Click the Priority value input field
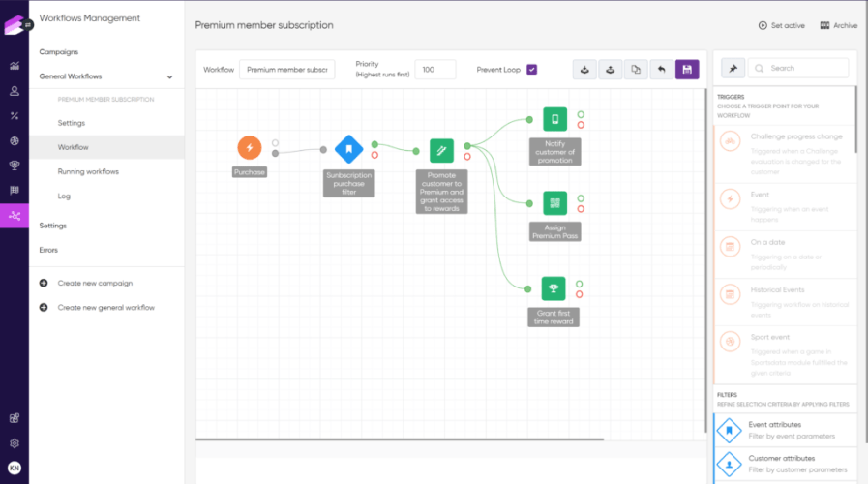Image resolution: width=868 pixels, height=484 pixels. pos(439,70)
